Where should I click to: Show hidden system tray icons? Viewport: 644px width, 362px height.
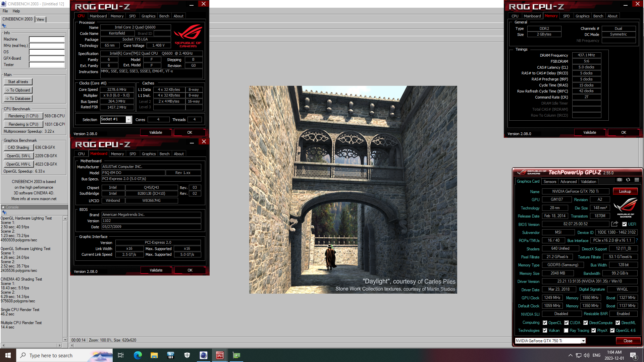[570, 355]
